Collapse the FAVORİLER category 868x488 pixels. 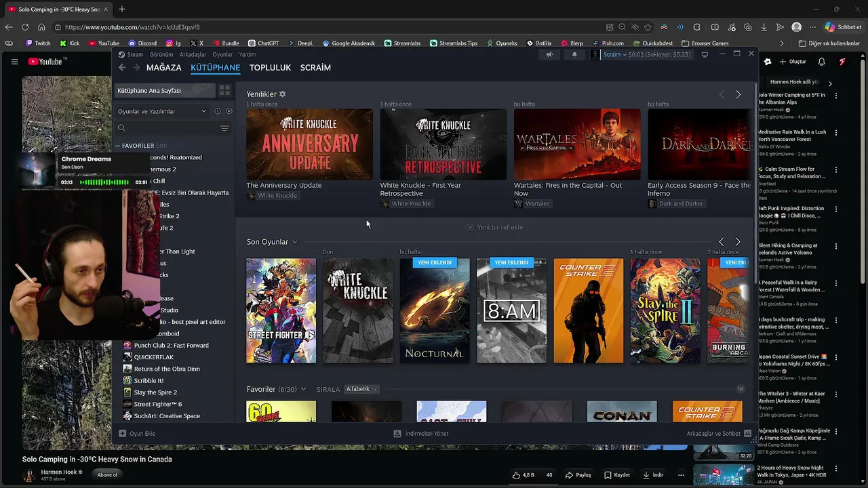[117, 146]
